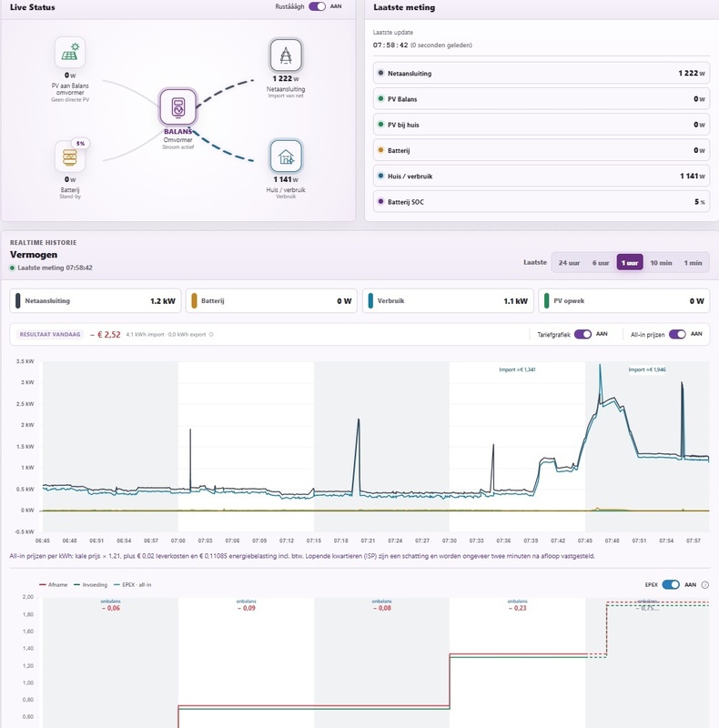Select the 1 uur range tab
719x728 pixels.
(630, 263)
